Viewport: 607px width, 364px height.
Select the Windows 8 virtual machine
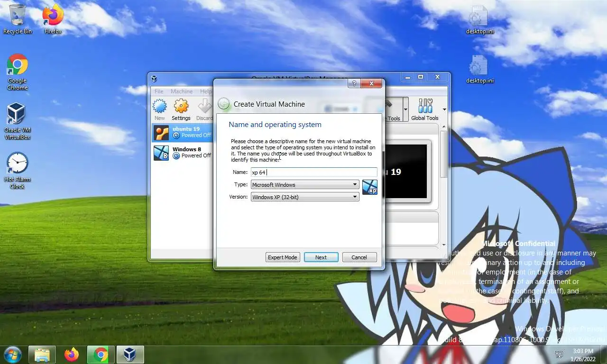coord(183,153)
